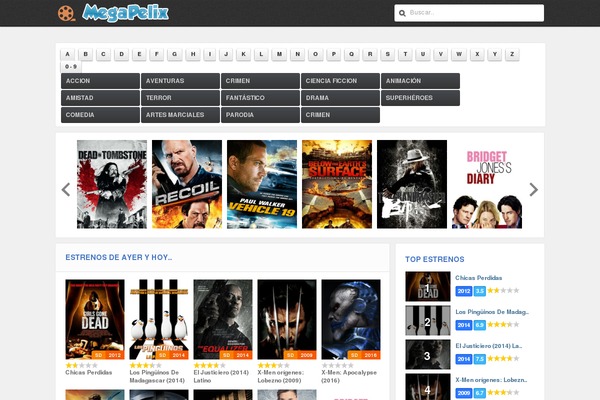Click the Estrenos de ayer y hoy heading
This screenshot has height=400, width=600.
tap(119, 257)
